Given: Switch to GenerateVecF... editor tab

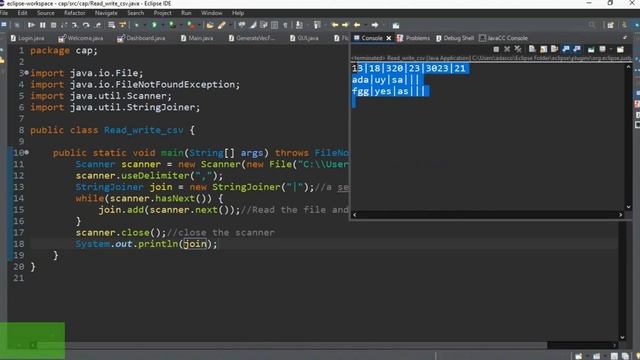Looking at the screenshot, I should (252, 38).
